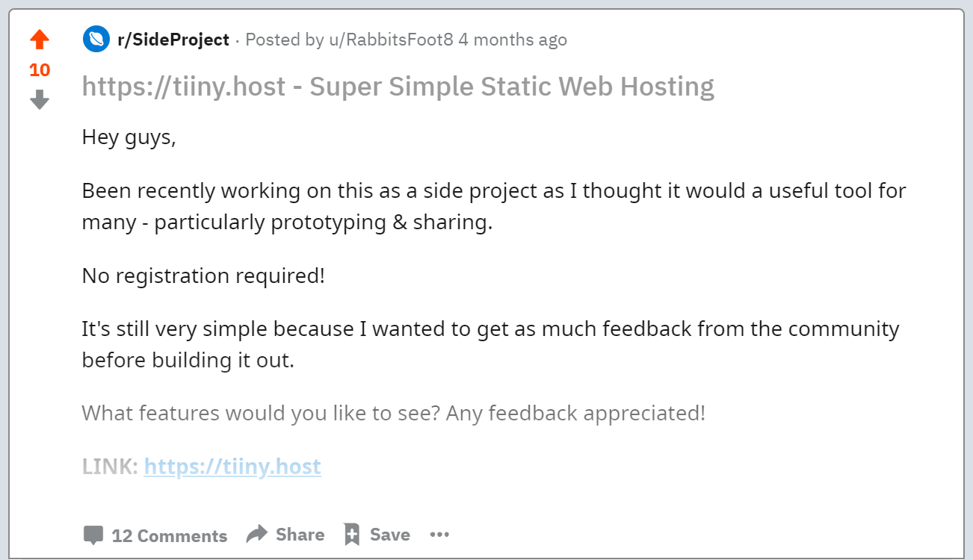Open comments via speech bubble icon
This screenshot has width=973, height=560.
tap(93, 535)
